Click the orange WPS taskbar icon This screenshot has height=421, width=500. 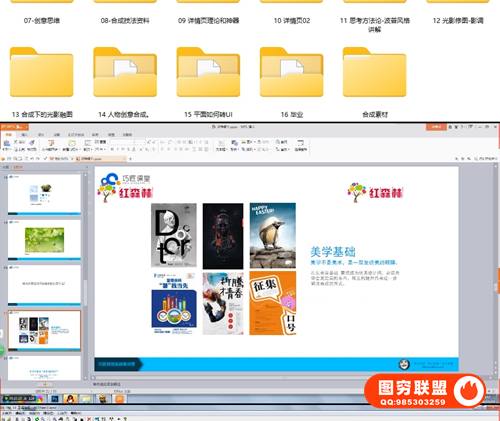[119, 398]
